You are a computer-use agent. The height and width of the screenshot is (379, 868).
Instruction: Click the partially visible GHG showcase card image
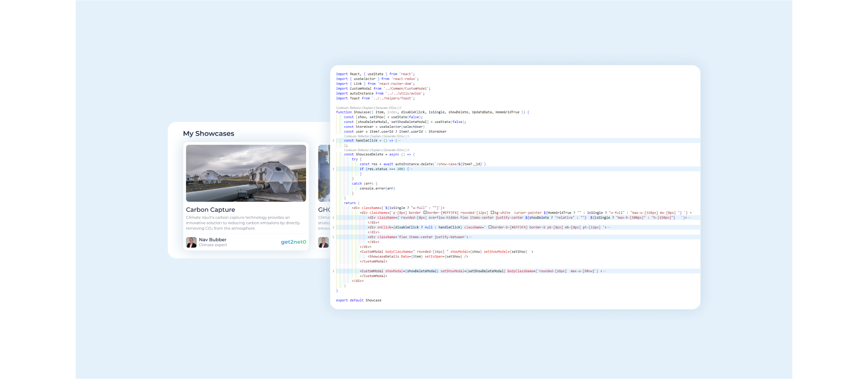[324, 173]
